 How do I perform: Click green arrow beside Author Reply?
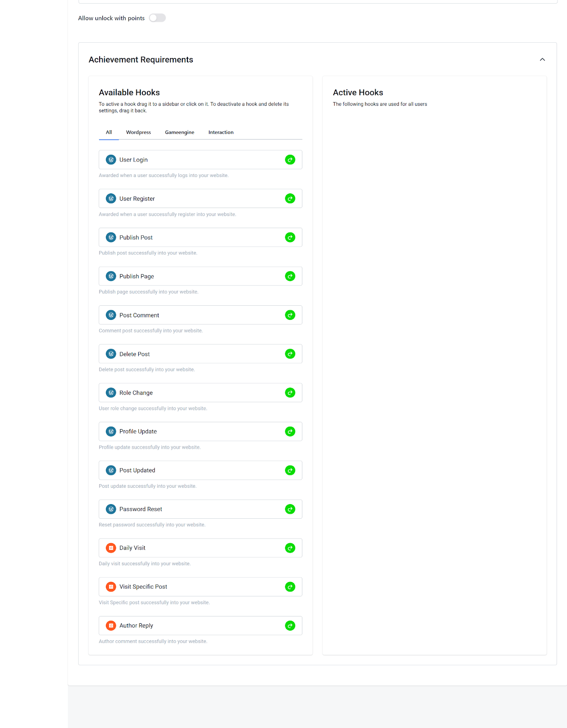click(290, 626)
